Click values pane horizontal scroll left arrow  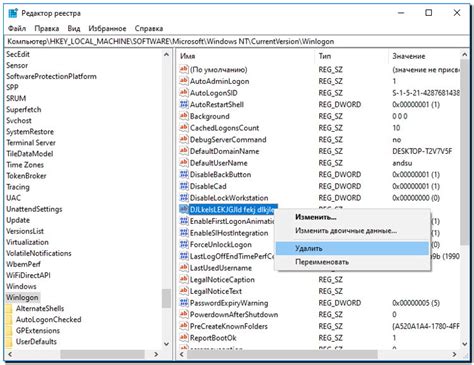pos(181,354)
